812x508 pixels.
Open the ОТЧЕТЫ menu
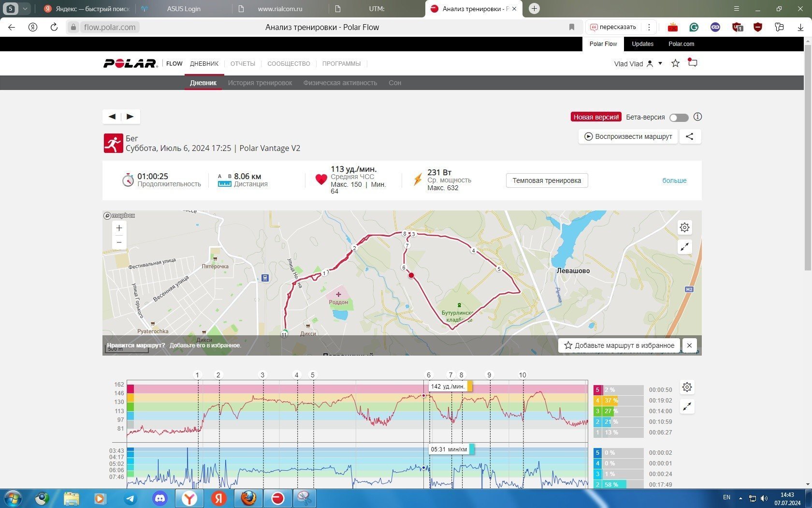243,63
